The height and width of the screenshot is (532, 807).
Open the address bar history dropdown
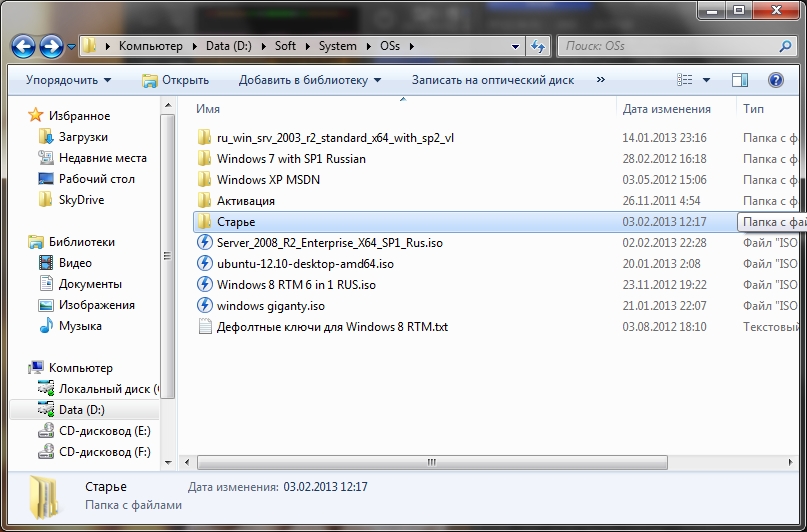tap(515, 46)
